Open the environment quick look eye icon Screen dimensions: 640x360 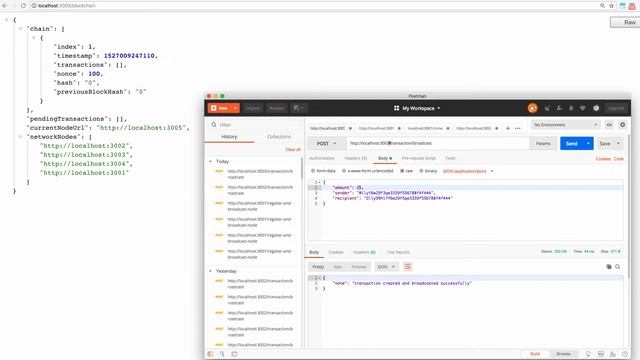tap(609, 125)
